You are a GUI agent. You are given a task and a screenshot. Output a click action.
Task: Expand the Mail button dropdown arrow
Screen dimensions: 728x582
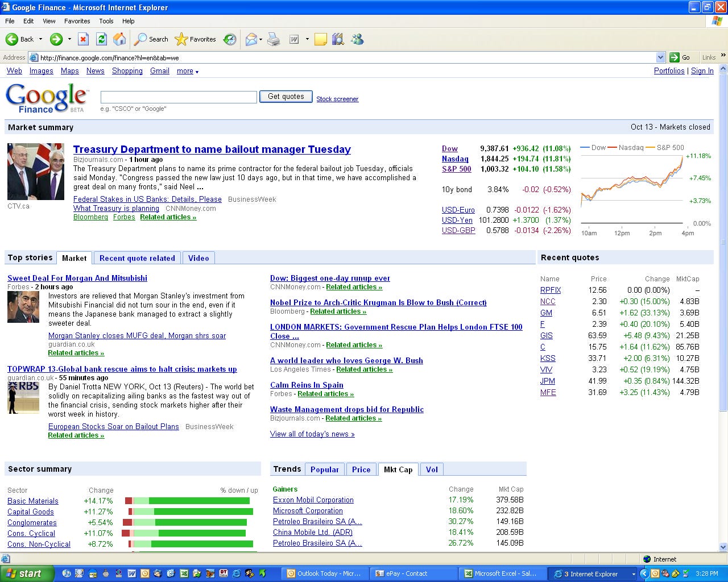tap(261, 39)
